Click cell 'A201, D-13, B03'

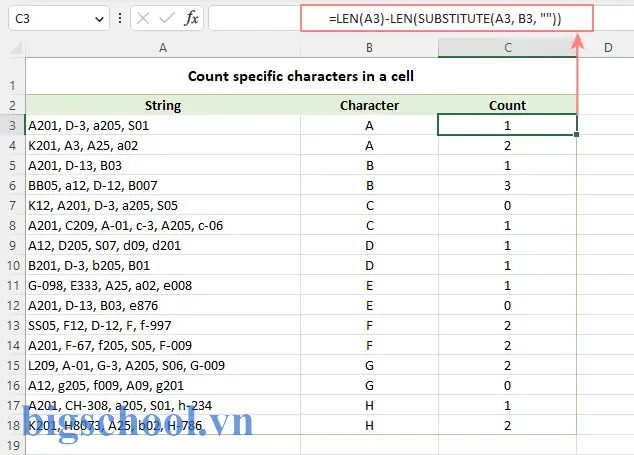click(163, 165)
